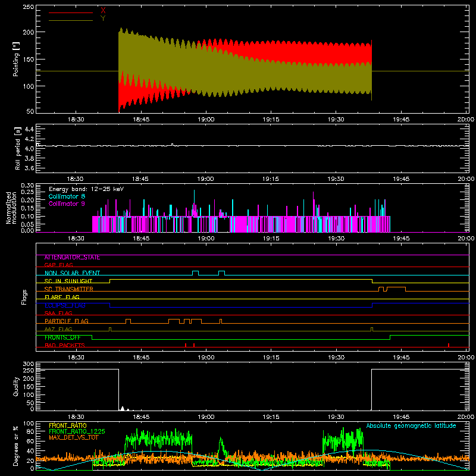
Task: Click the 'Energy band: 12-25 keV' annotation
Action: (86, 189)
